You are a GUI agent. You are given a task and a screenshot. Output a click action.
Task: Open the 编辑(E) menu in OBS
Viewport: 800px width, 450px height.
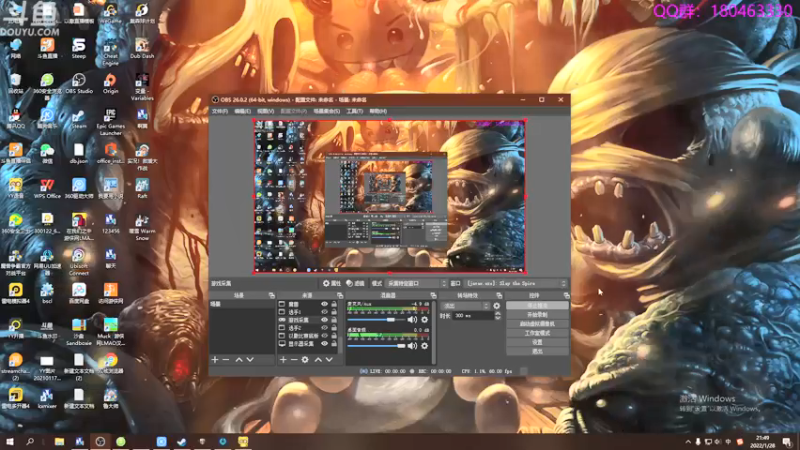click(242, 111)
